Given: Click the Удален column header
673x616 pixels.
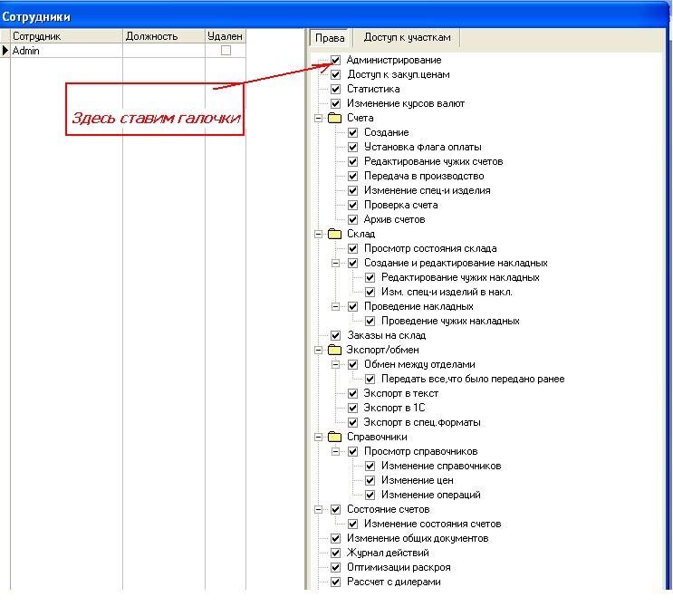Looking at the screenshot, I should tap(226, 36).
